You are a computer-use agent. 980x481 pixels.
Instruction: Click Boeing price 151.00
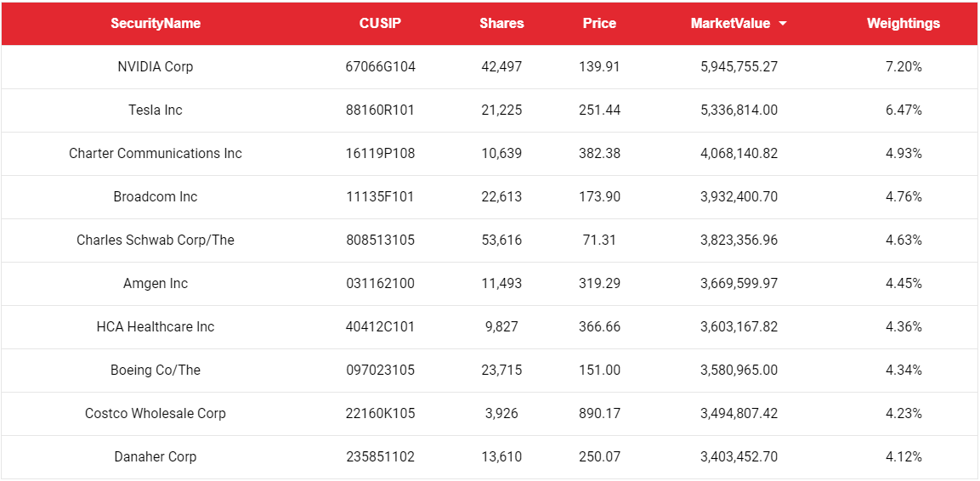click(599, 370)
